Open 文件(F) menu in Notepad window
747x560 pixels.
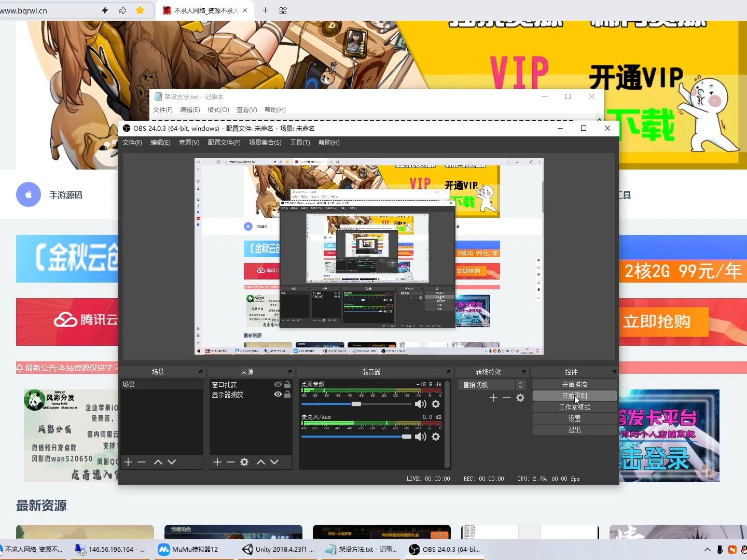(163, 110)
